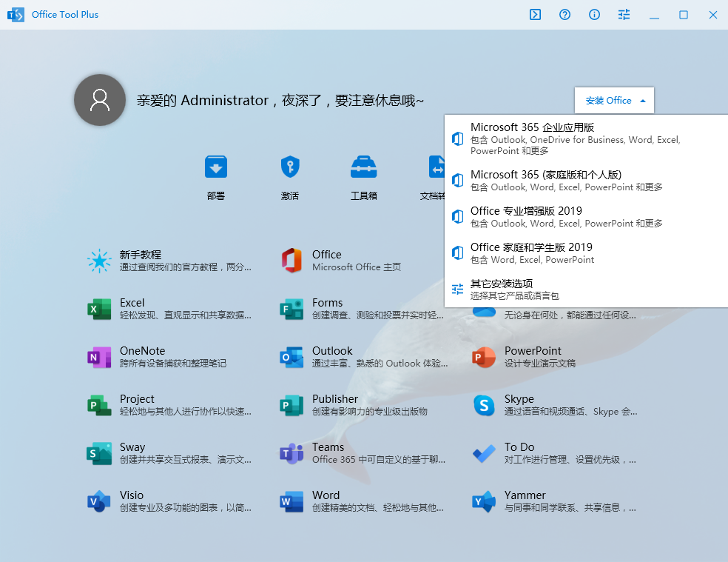Open command terminal icon in title bar
This screenshot has height=562, width=728.
click(x=535, y=15)
